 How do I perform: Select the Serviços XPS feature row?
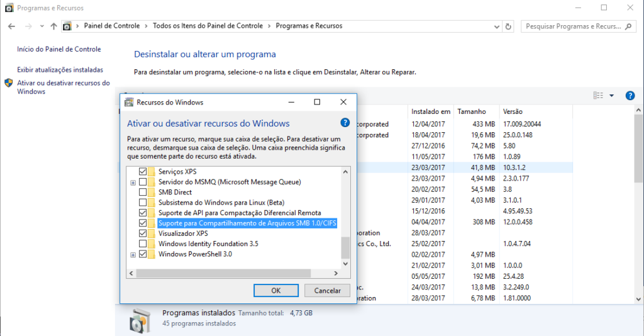point(177,172)
